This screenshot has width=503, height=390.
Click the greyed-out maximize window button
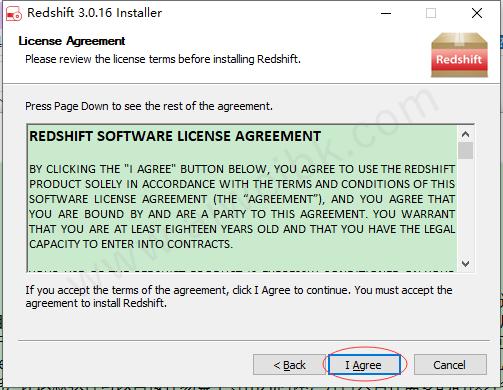pos(431,13)
